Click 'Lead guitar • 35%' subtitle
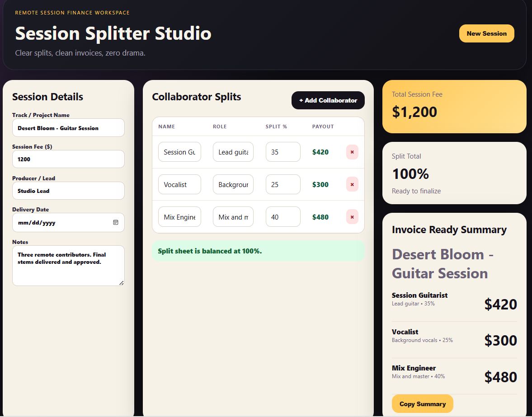 coord(413,304)
